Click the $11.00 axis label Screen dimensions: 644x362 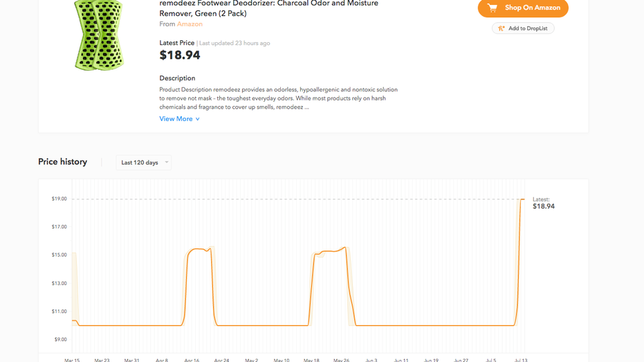click(59, 311)
